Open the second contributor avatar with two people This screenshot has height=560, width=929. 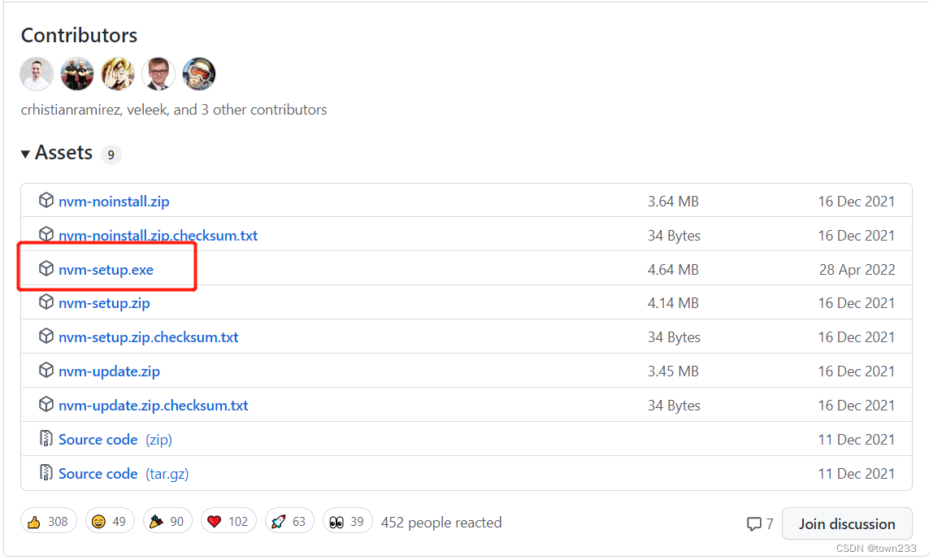click(77, 74)
